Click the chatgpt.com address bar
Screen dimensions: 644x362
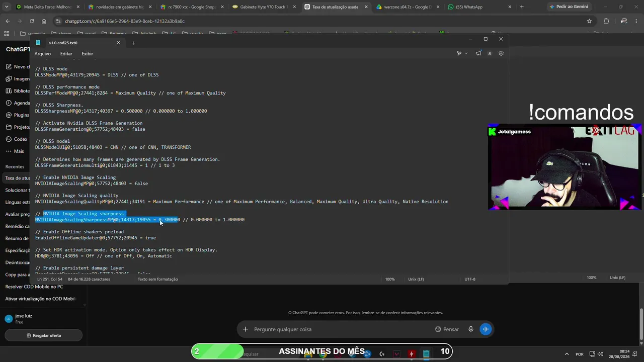point(322,21)
